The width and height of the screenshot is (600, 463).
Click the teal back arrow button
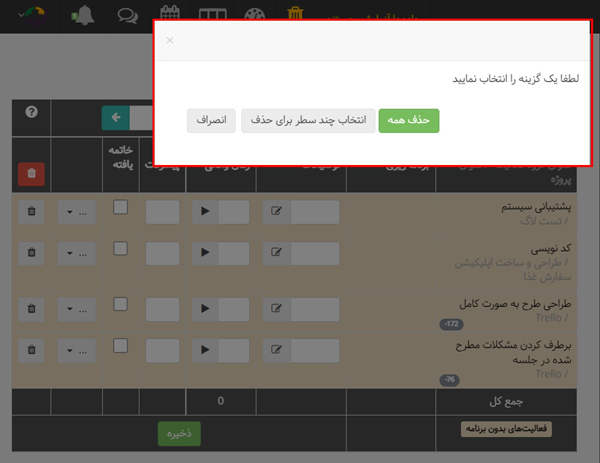click(116, 117)
